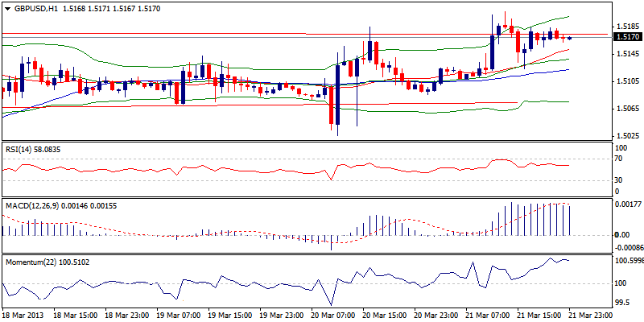Click the Momentum 99.5 scale value
The height and width of the screenshot is (322, 644).
pos(622,303)
